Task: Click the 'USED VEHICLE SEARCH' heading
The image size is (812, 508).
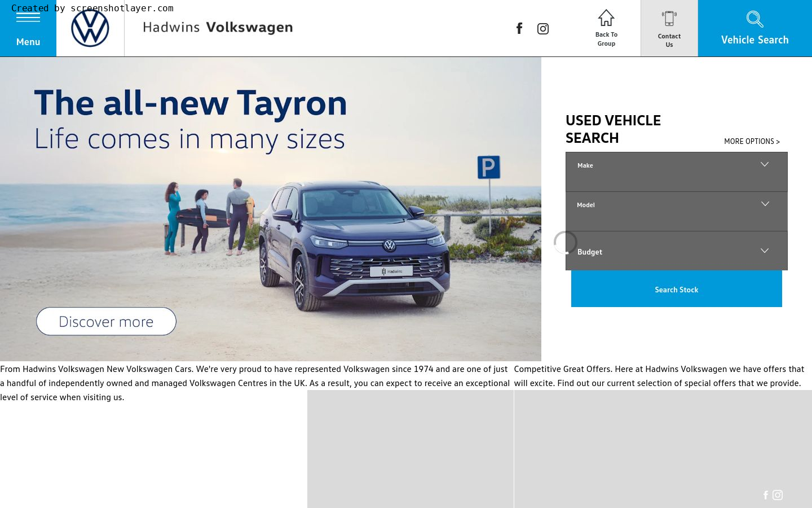Action: point(613,129)
